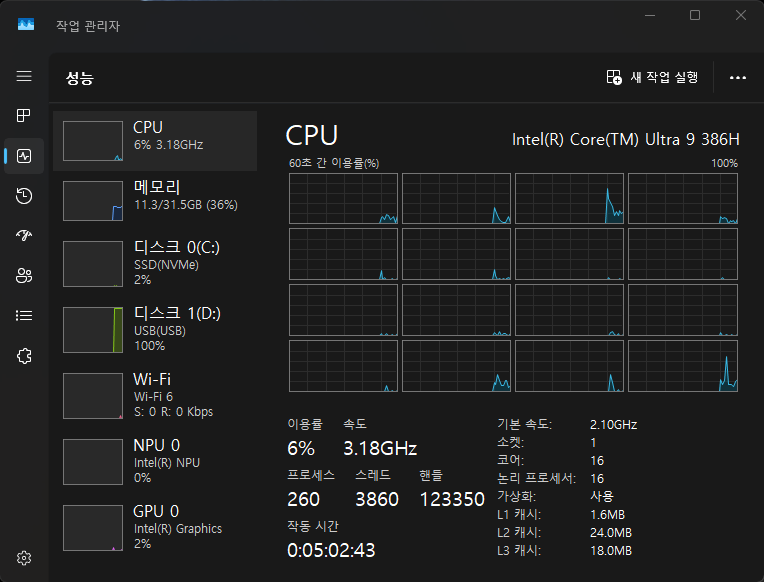Screen dimensions: 764x582
Task: Click L2 cache value 24.0MB
Action: pos(611,533)
